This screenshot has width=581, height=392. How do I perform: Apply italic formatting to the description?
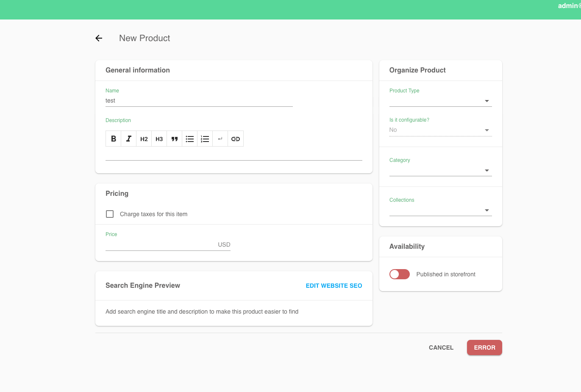[x=128, y=139]
